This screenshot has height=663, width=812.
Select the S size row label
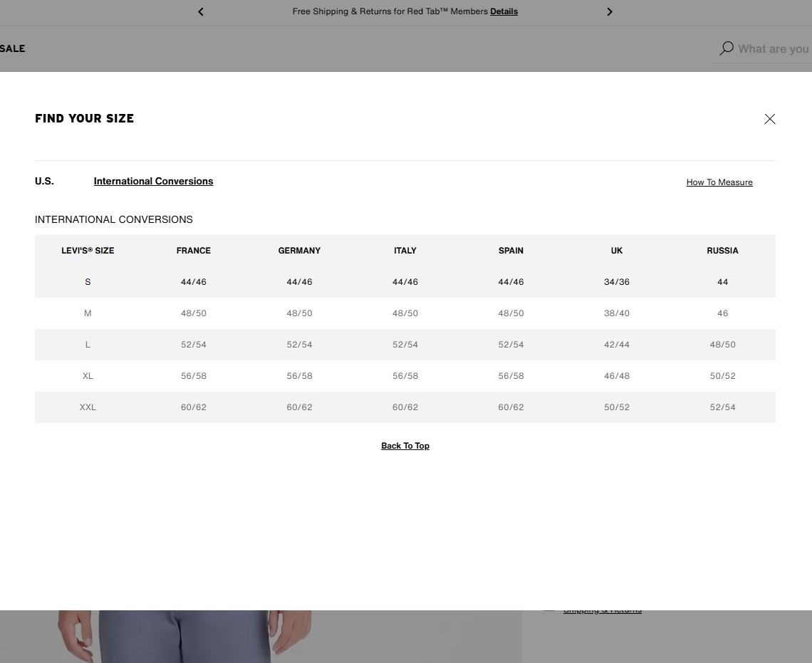click(x=88, y=282)
